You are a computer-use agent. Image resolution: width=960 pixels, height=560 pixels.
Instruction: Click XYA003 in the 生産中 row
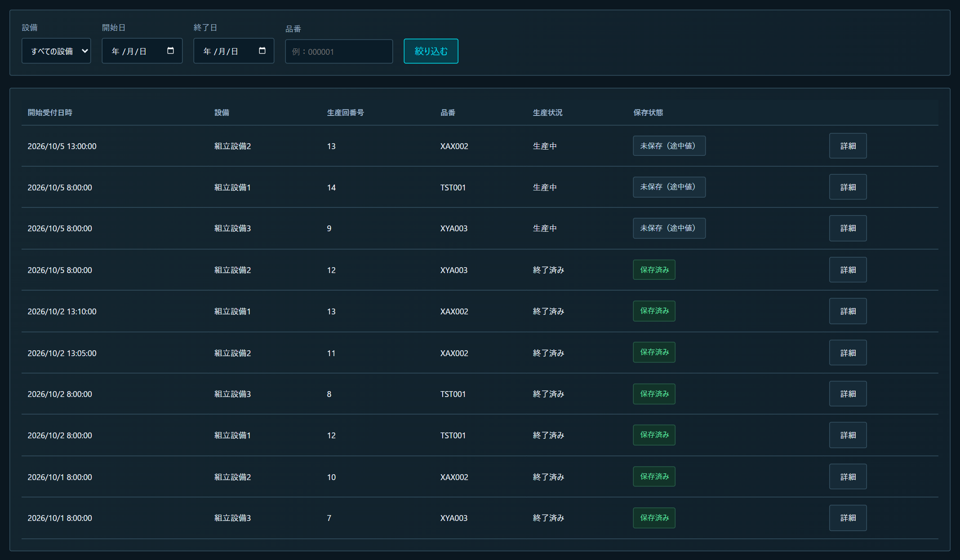tap(454, 228)
